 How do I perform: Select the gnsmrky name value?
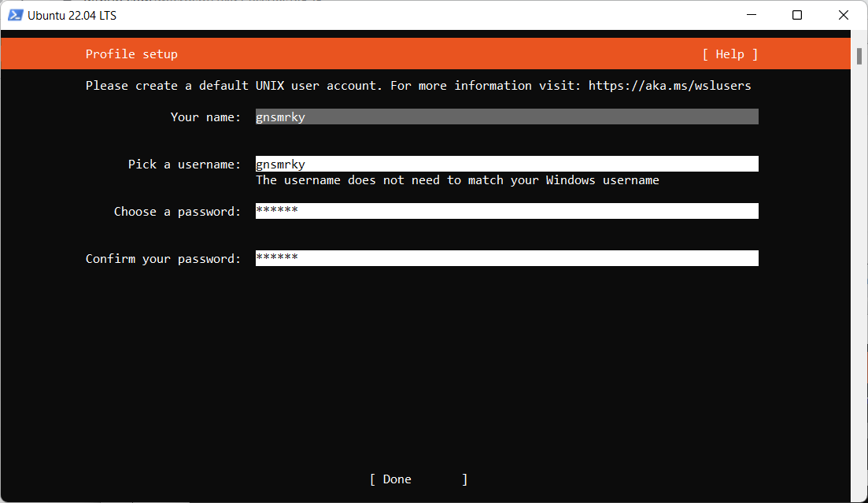pyautogui.click(x=280, y=116)
